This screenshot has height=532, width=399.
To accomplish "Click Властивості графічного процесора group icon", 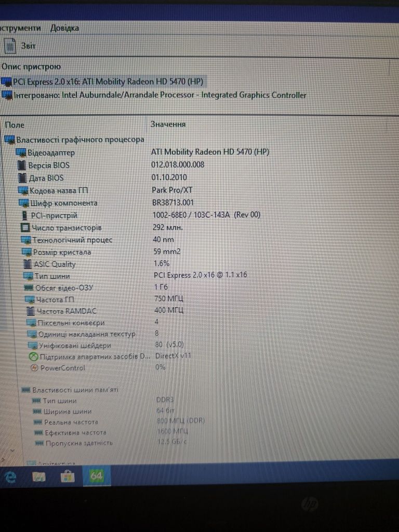I will click(9, 139).
